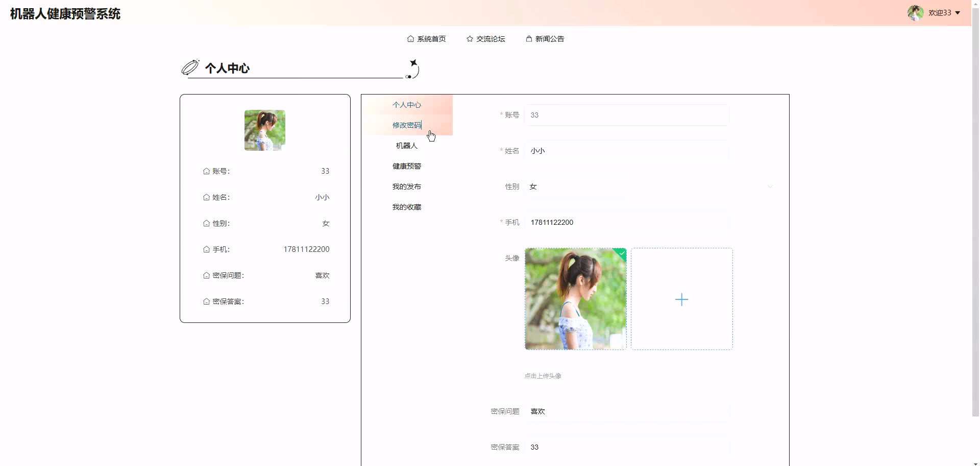
Task: Click the green checkmark badge on uploaded avatar
Action: [x=621, y=253]
